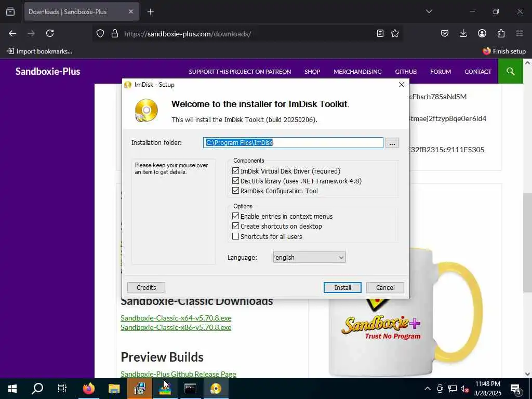The width and height of the screenshot is (532, 399).
Task: Open the command prompt taskbar icon
Action: (190, 389)
